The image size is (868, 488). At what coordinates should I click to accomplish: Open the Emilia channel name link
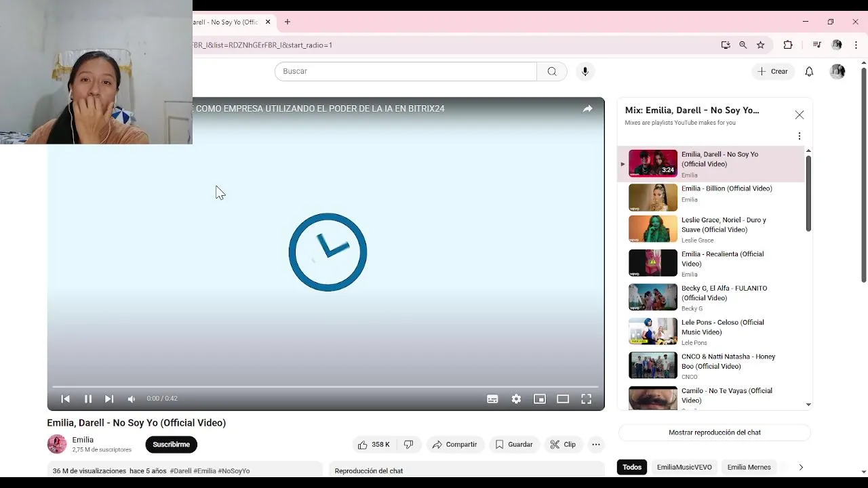click(x=83, y=440)
